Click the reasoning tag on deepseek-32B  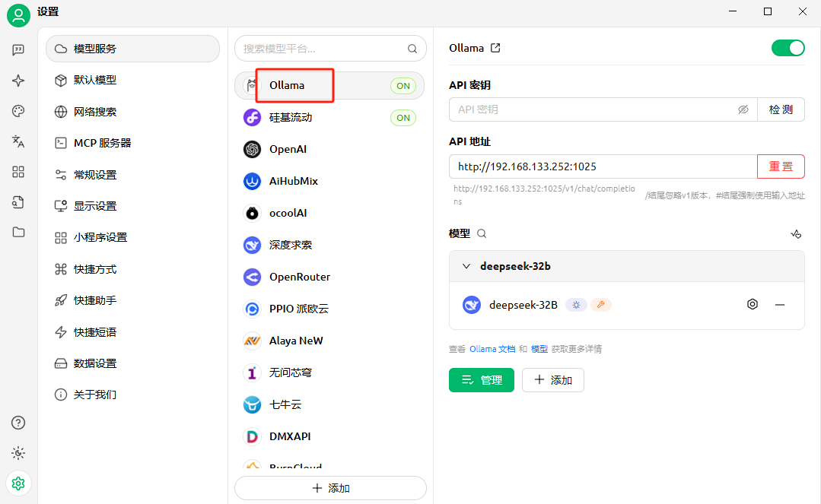576,305
